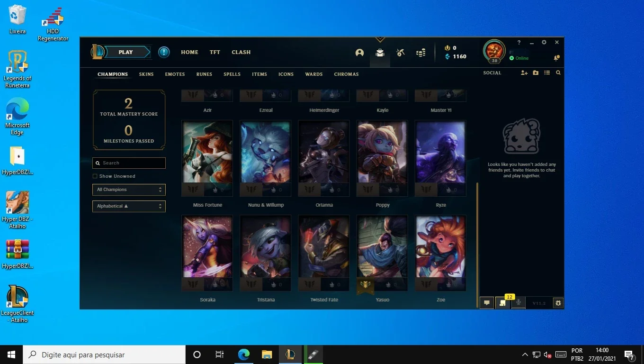The width and height of the screenshot is (644, 364).
Task: Open the Collection backpack icon
Action: pyautogui.click(x=380, y=53)
